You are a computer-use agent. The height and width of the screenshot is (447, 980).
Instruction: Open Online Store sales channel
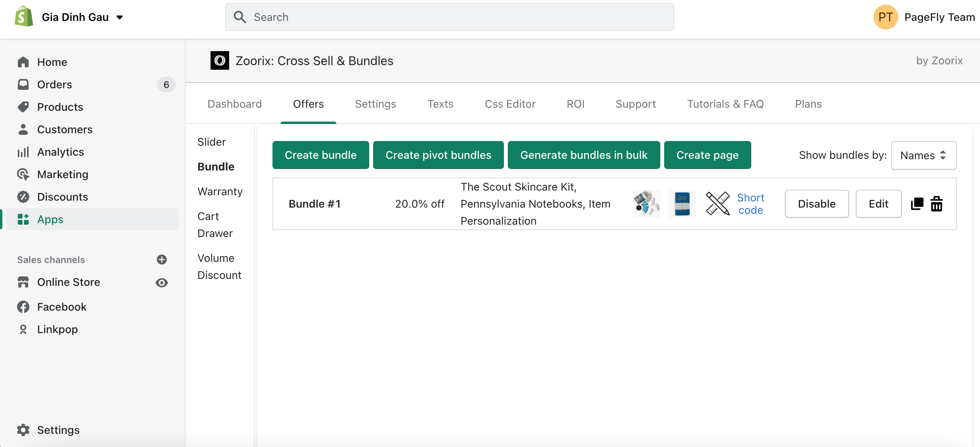[69, 282]
